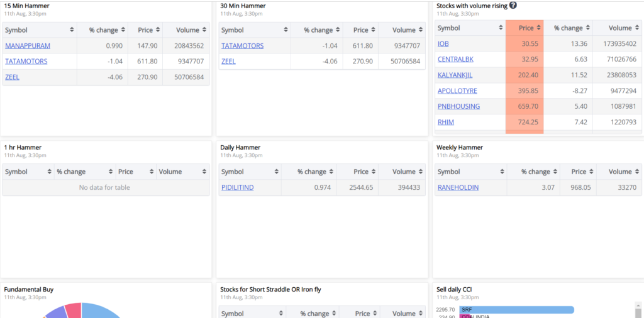Open PNBHOUSING stock link
This screenshot has height=318, width=644.
coord(458,106)
